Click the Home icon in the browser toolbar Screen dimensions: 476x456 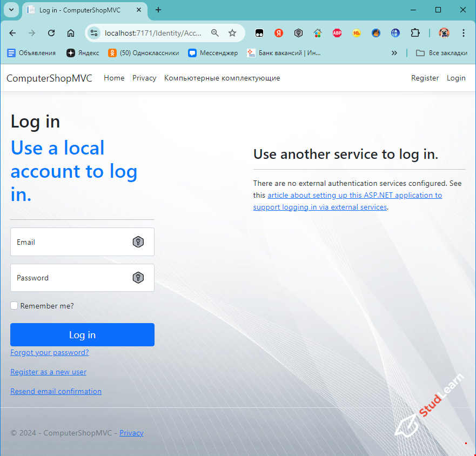tap(70, 33)
